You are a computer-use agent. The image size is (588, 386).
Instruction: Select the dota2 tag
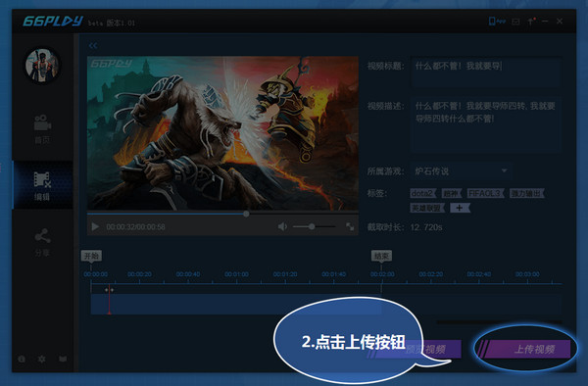point(423,193)
